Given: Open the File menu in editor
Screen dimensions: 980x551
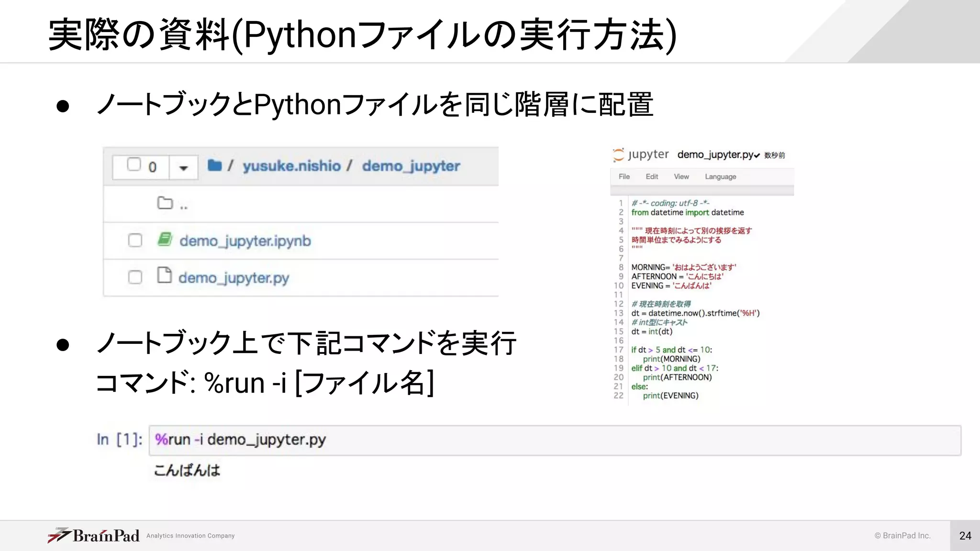Looking at the screenshot, I should coord(624,176).
